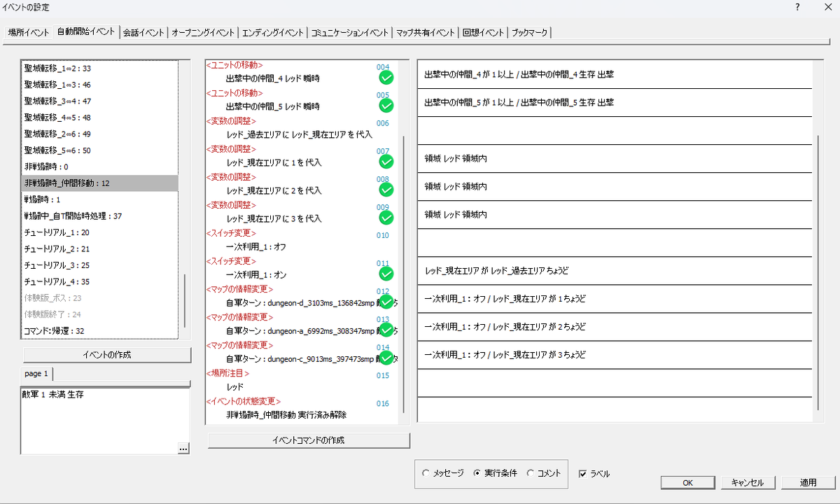Image resolution: width=840 pixels, height=504 pixels.
Task: Click condition 出撃中の仲間_4 が 1 以上 row
Action: pyautogui.click(x=615, y=74)
